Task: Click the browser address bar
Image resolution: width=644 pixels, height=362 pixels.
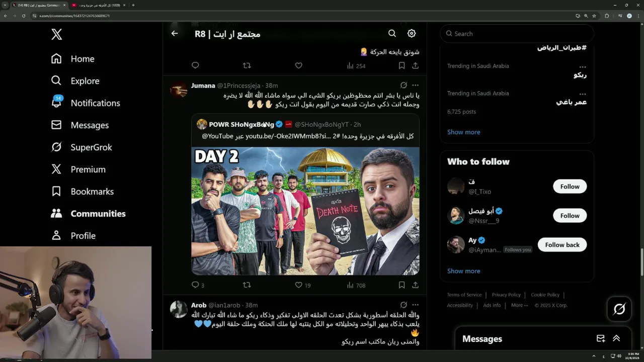Action: (302, 16)
